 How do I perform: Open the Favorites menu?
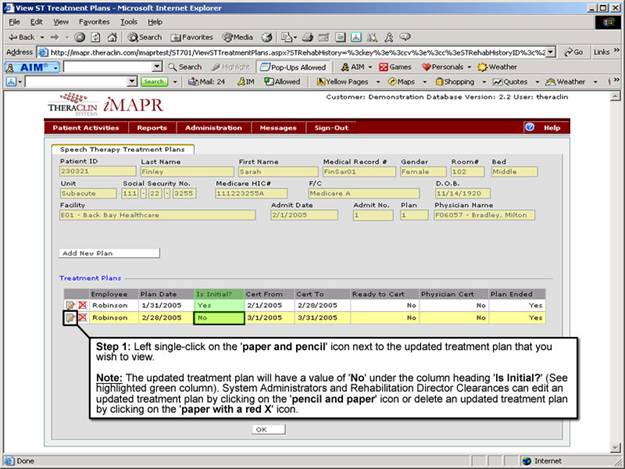(x=94, y=22)
